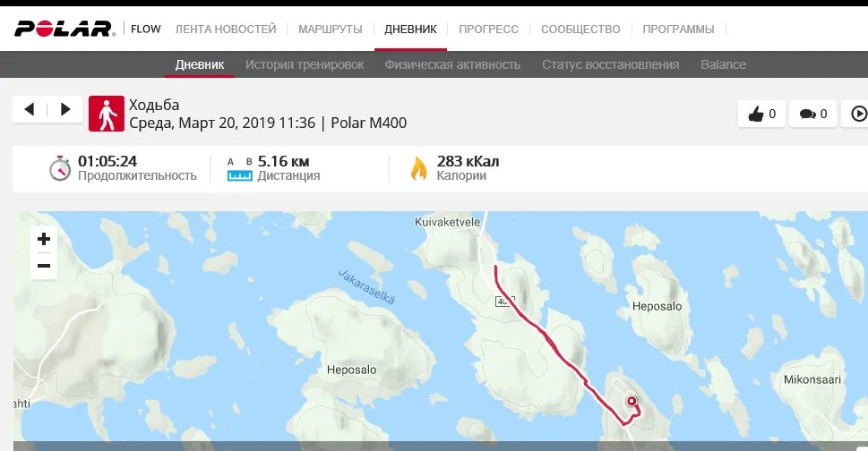Open comments via speech bubble icon
868x451 pixels.
[x=808, y=115]
